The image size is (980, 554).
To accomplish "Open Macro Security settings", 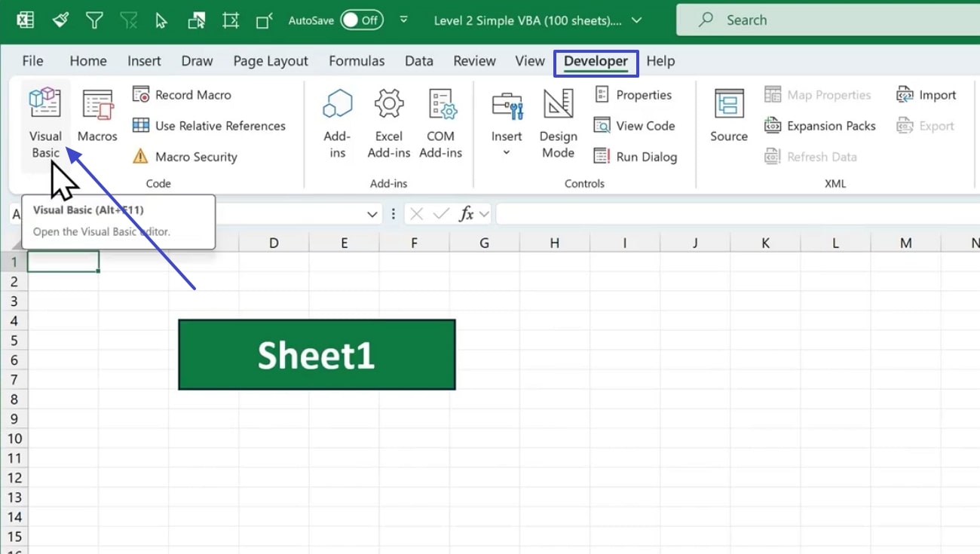I will (185, 157).
